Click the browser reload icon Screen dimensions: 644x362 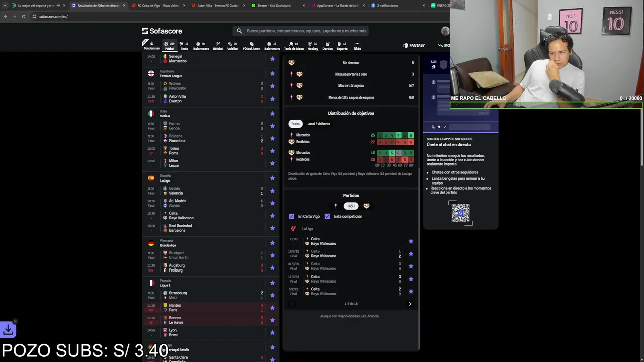[23, 16]
